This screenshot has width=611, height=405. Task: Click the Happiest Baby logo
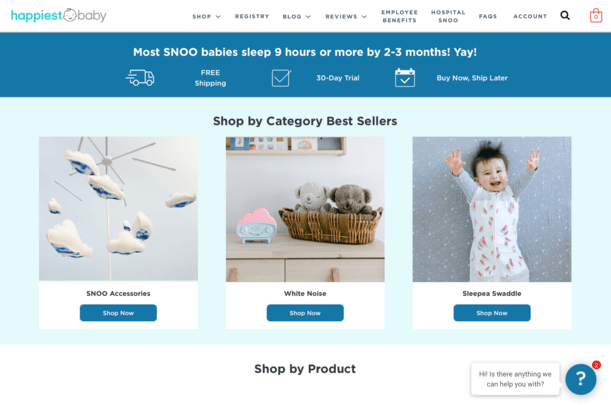tap(58, 15)
